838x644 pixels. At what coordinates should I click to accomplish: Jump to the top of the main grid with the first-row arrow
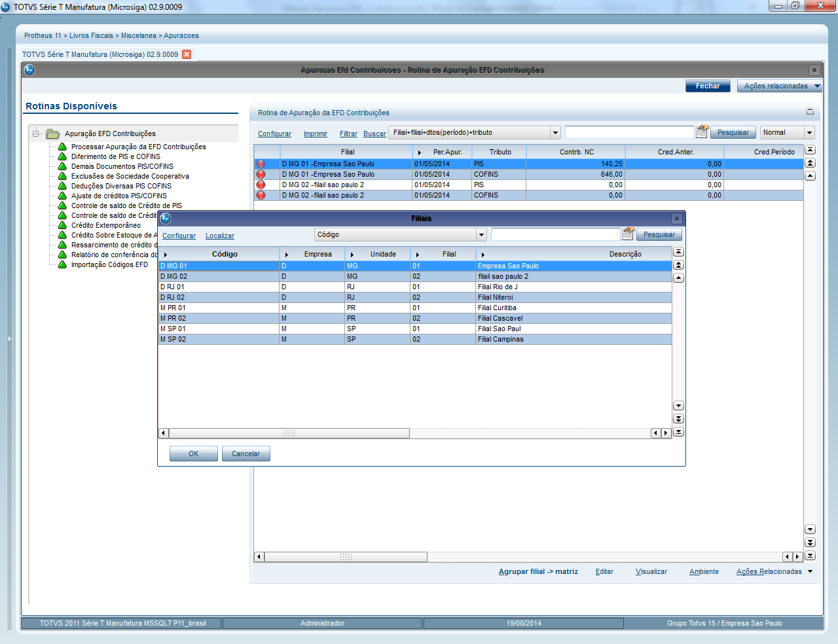coord(810,150)
